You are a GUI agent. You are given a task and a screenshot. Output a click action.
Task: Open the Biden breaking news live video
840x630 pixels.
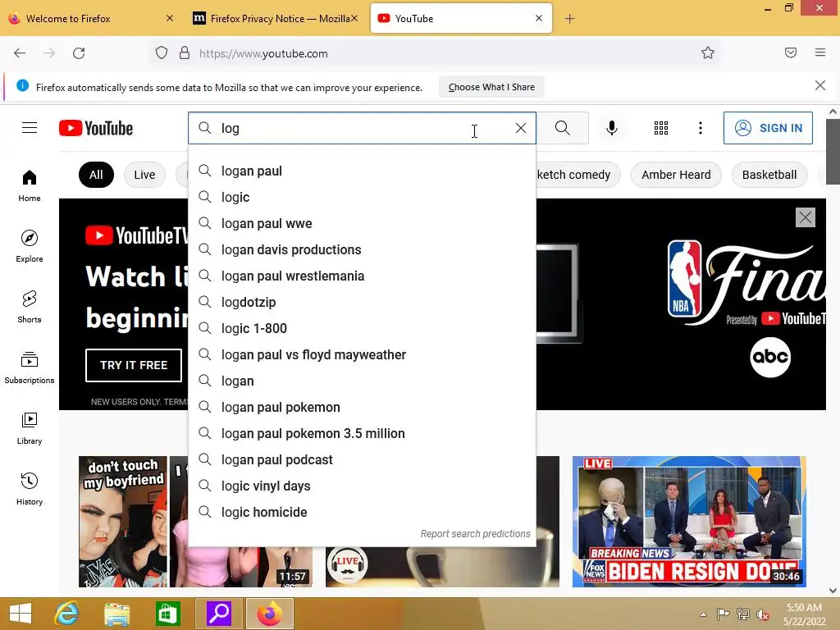(689, 522)
